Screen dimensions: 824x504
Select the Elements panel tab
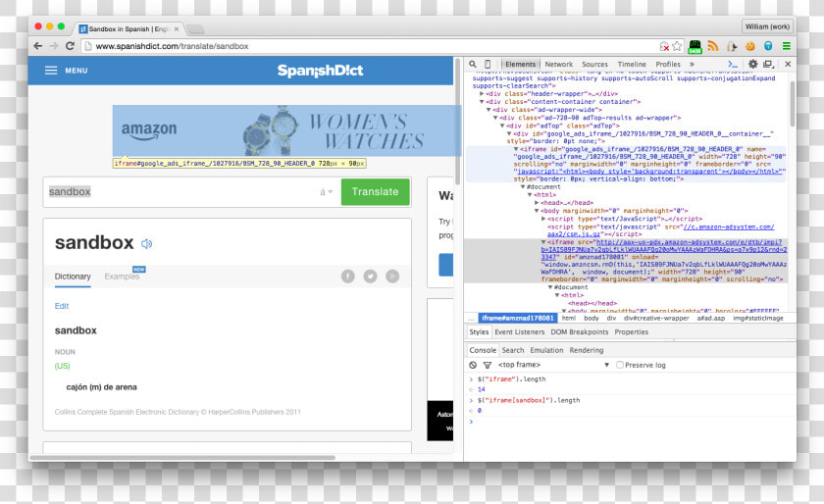pyautogui.click(x=520, y=64)
